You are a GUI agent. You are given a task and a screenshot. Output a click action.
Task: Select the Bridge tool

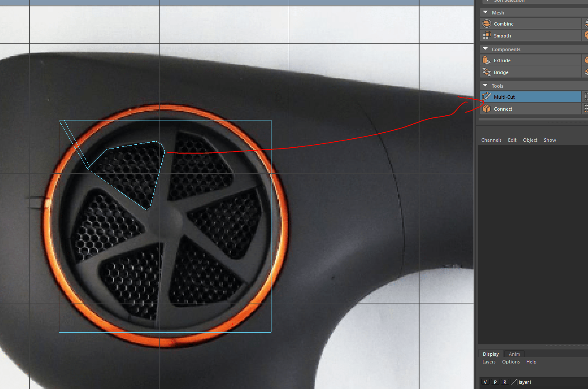[531, 72]
